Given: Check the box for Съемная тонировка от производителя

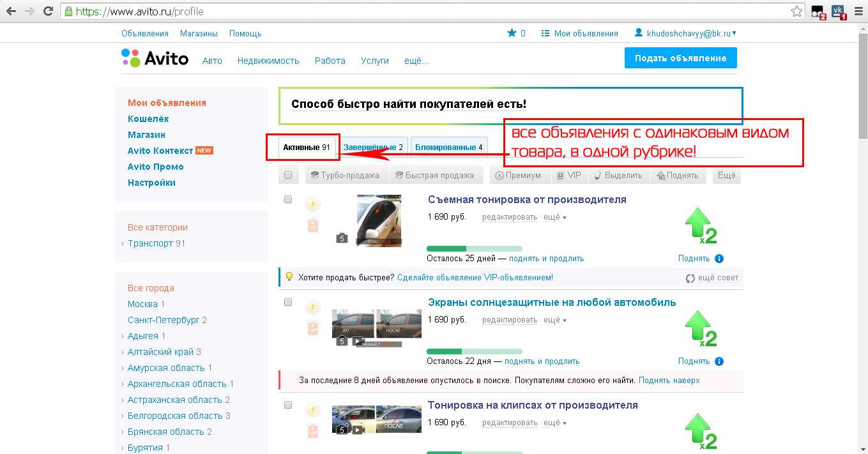Looking at the screenshot, I should (288, 199).
